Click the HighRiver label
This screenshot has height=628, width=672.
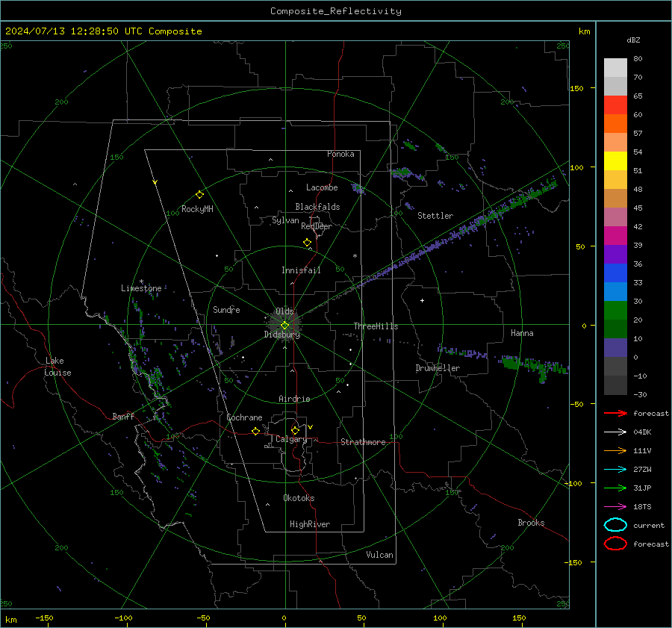tap(310, 524)
